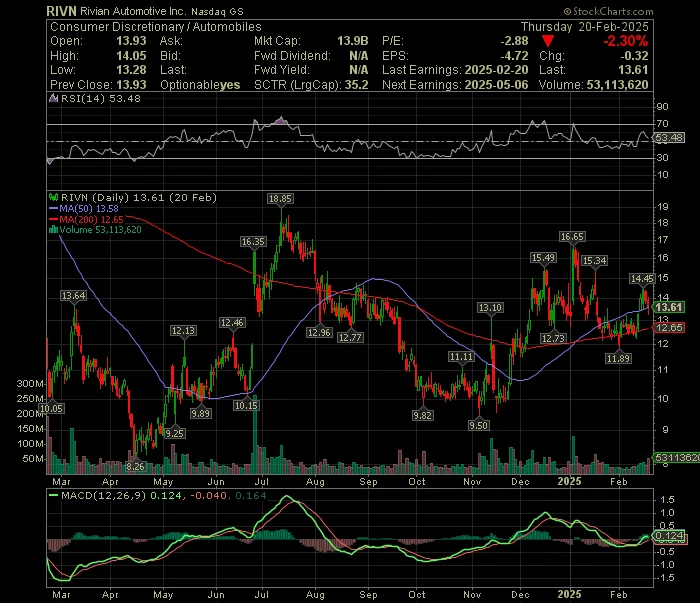Click the red down-triangle change indicator

[x=548, y=42]
